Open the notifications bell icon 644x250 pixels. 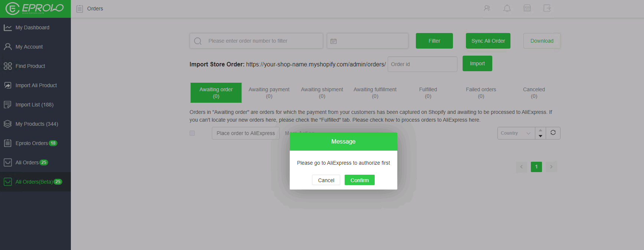507,8
